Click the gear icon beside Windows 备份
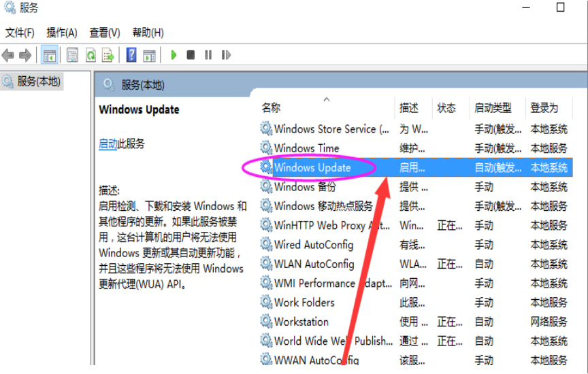 point(266,186)
